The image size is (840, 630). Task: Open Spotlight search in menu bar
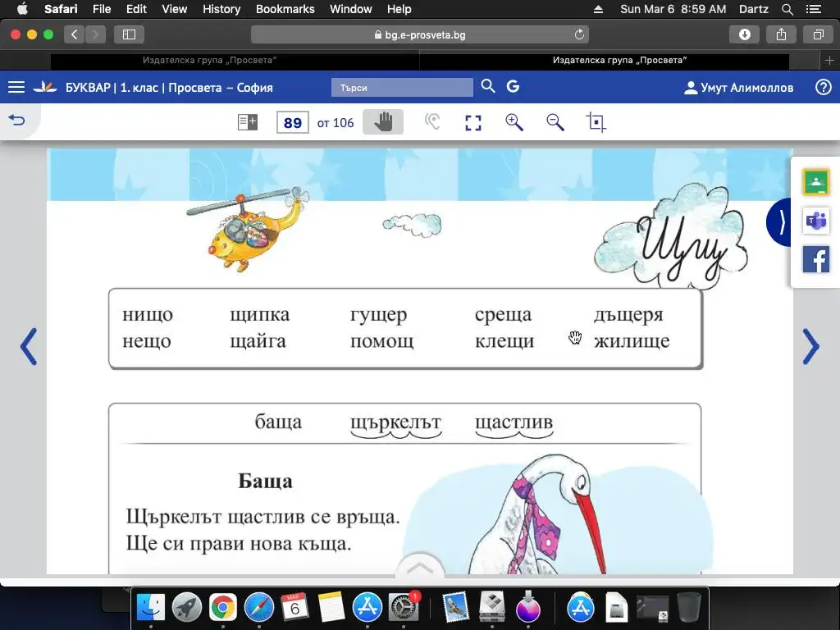tap(787, 9)
